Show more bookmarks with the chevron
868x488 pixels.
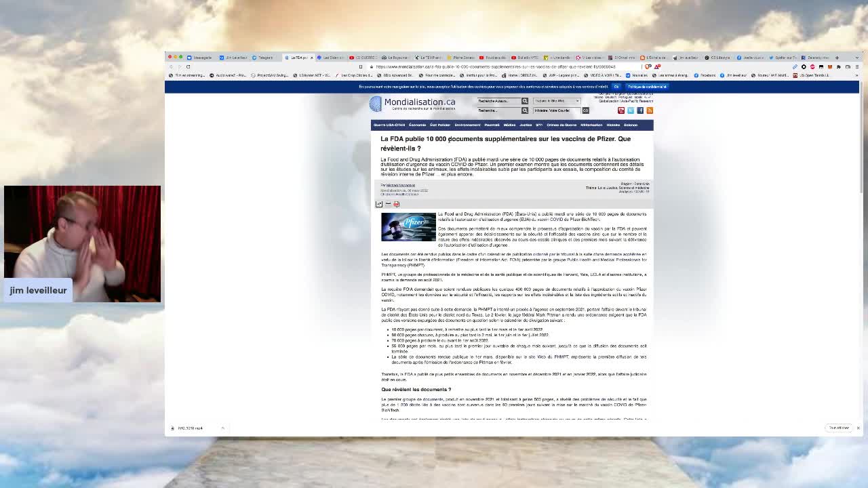(x=856, y=75)
